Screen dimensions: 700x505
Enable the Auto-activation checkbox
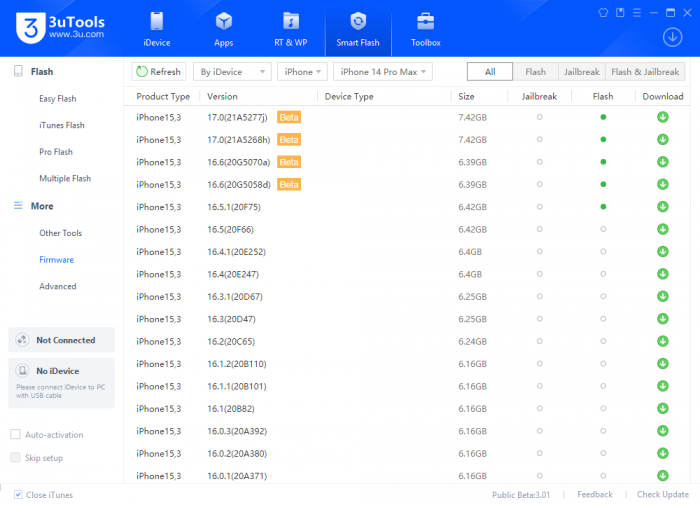[x=15, y=434]
